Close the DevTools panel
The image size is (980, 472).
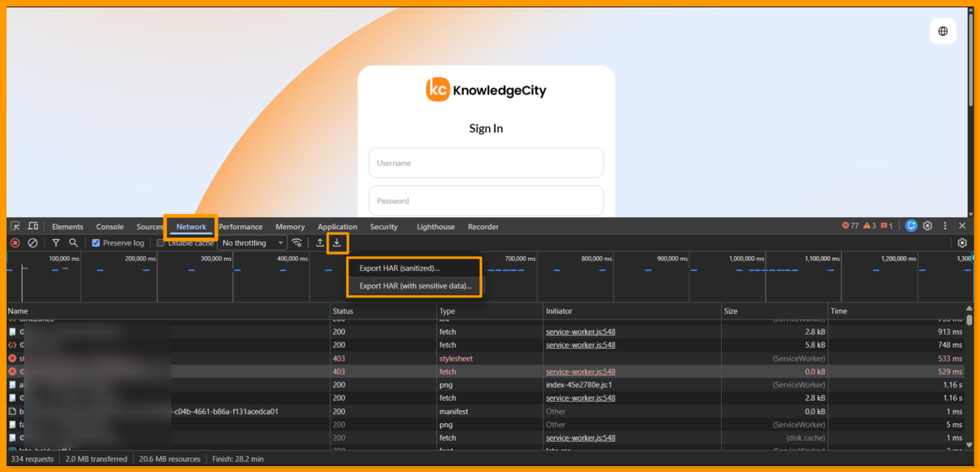pyautogui.click(x=962, y=226)
